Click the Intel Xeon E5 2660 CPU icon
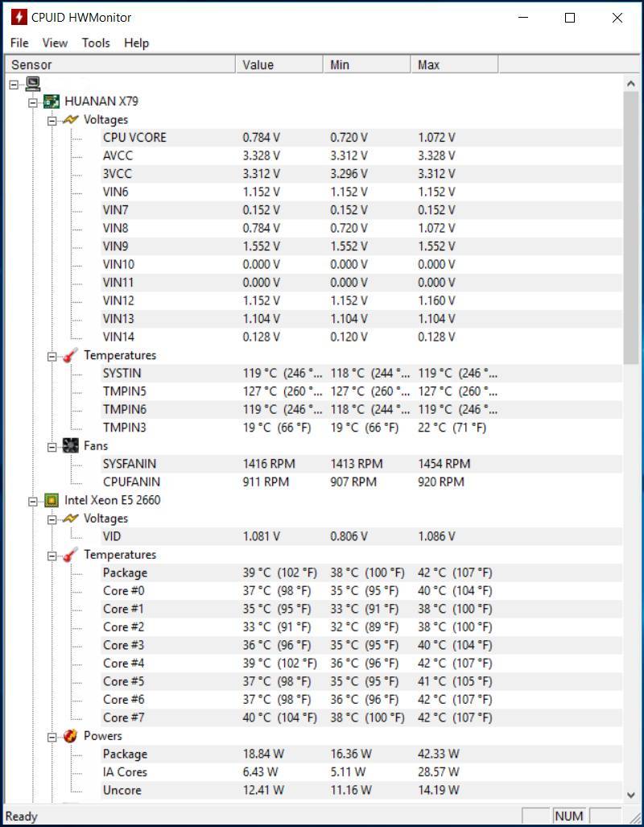The image size is (644, 827). tap(52, 500)
